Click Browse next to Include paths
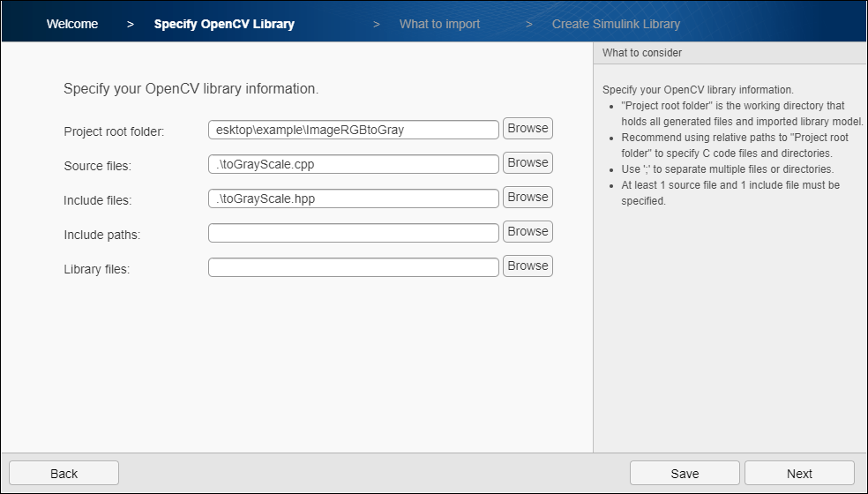The image size is (868, 494). click(x=528, y=232)
